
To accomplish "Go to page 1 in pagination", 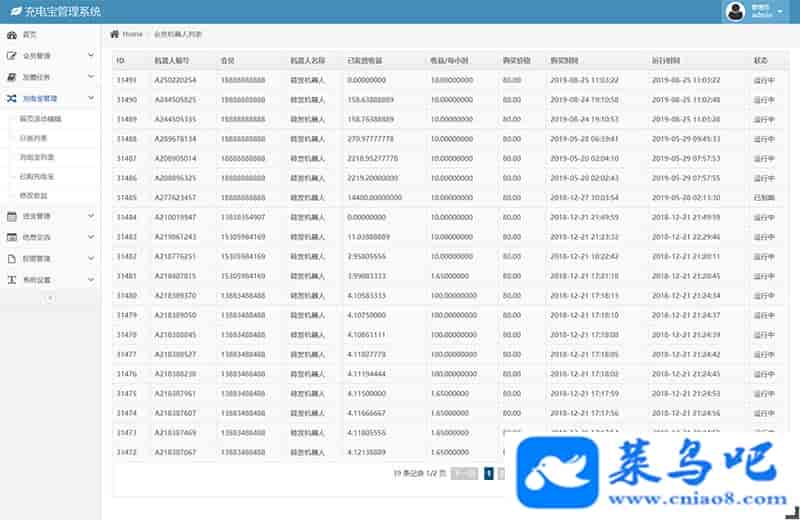I will click(x=488, y=474).
